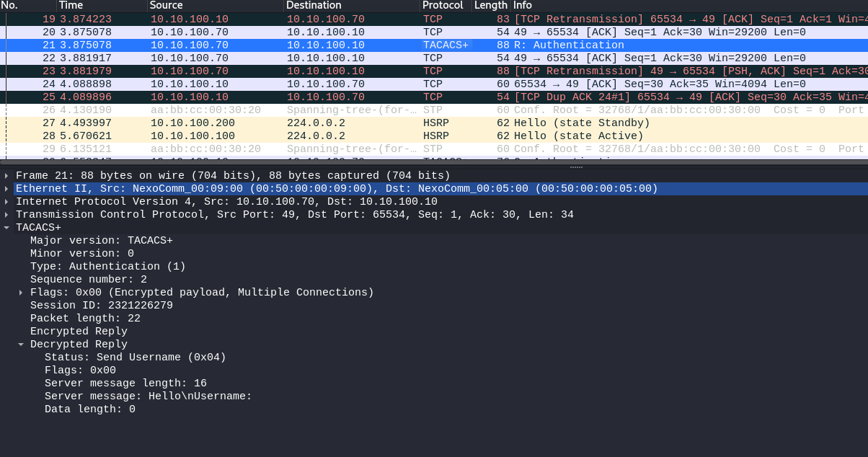Sort by the Source column header
The height and width of the screenshot is (457, 868).
tap(167, 6)
